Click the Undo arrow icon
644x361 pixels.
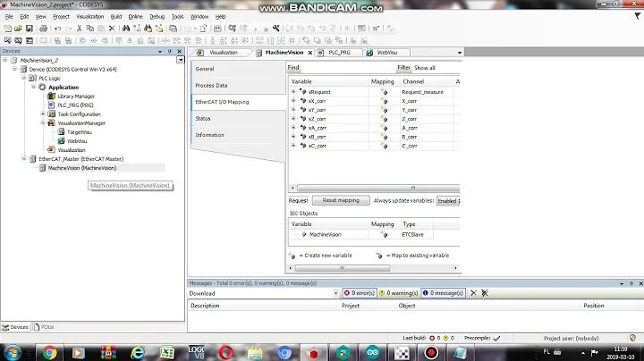point(57,29)
